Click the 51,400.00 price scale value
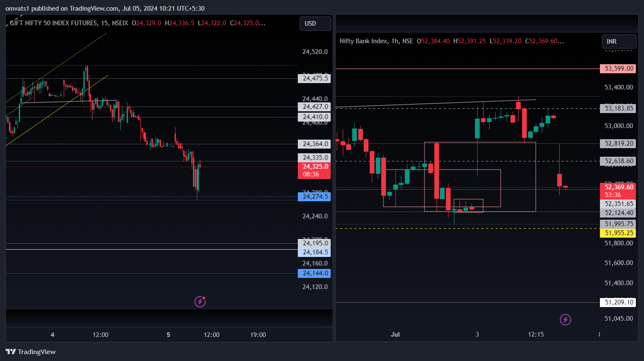The height and width of the screenshot is (361, 644). pyautogui.click(x=619, y=283)
